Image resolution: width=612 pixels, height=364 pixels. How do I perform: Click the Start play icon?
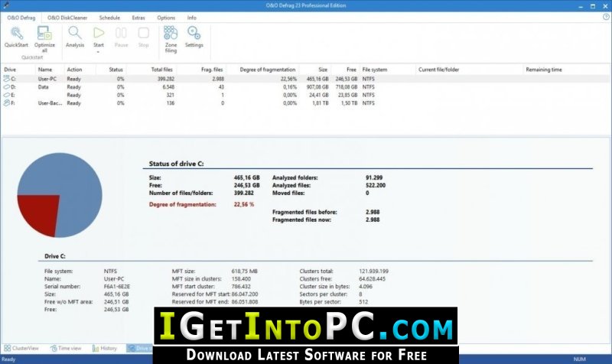[99, 33]
